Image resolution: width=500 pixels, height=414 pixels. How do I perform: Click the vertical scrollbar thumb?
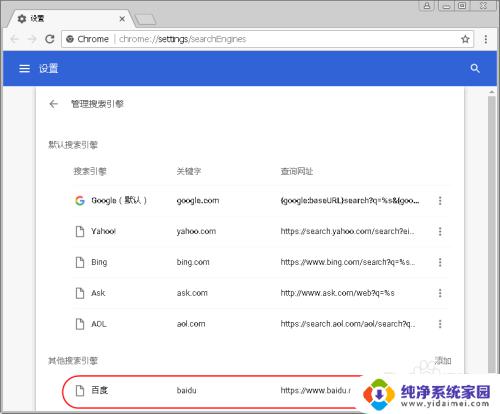point(492,234)
